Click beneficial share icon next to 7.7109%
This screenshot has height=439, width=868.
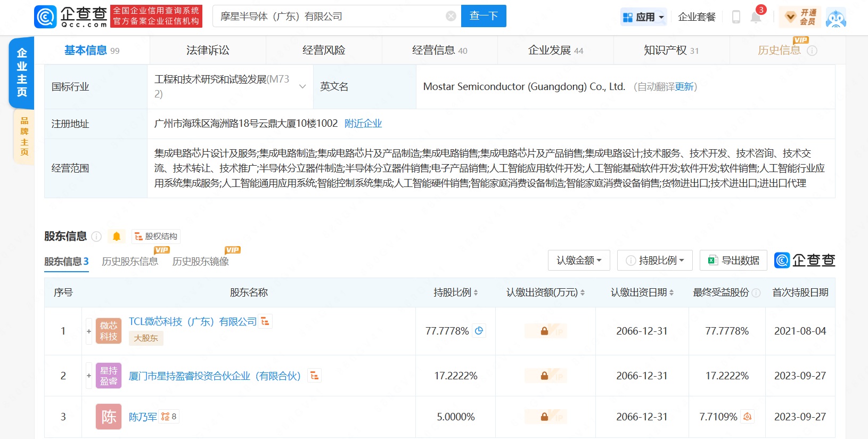(x=748, y=417)
